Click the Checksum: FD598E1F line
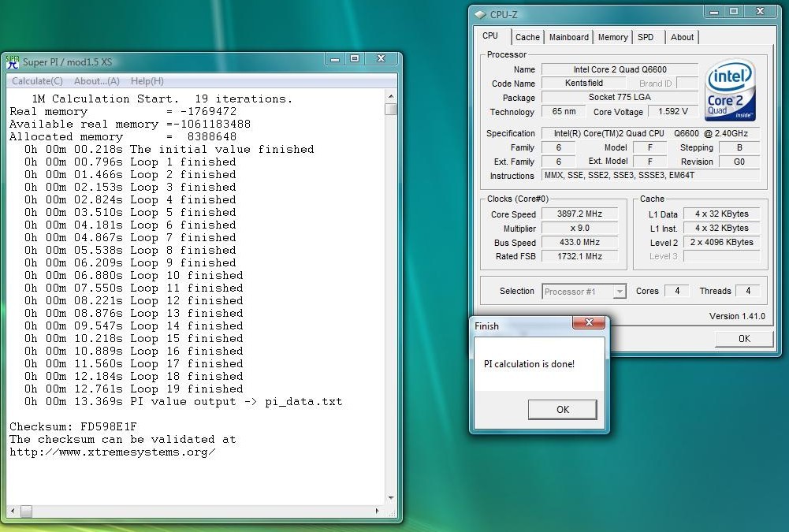789x532 pixels. (x=73, y=427)
